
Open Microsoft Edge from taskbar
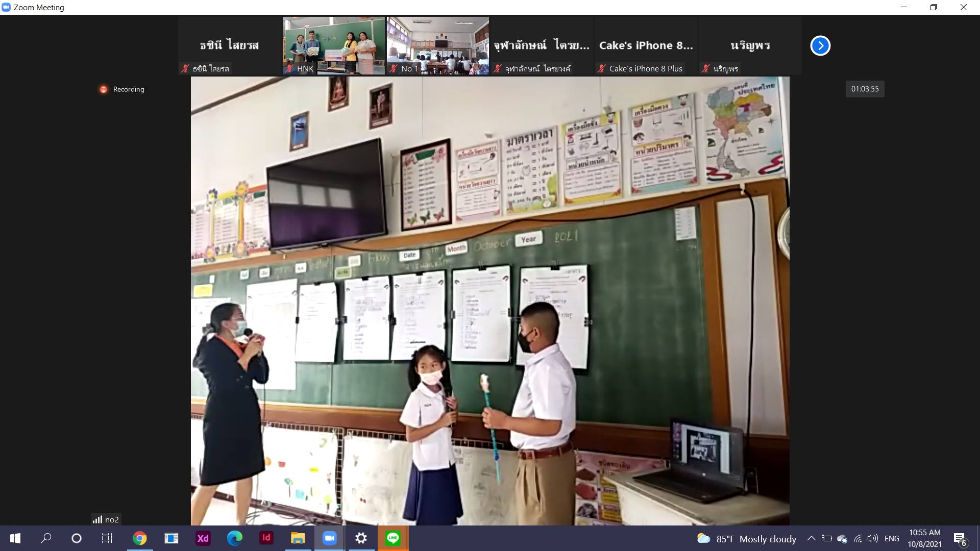[235, 538]
